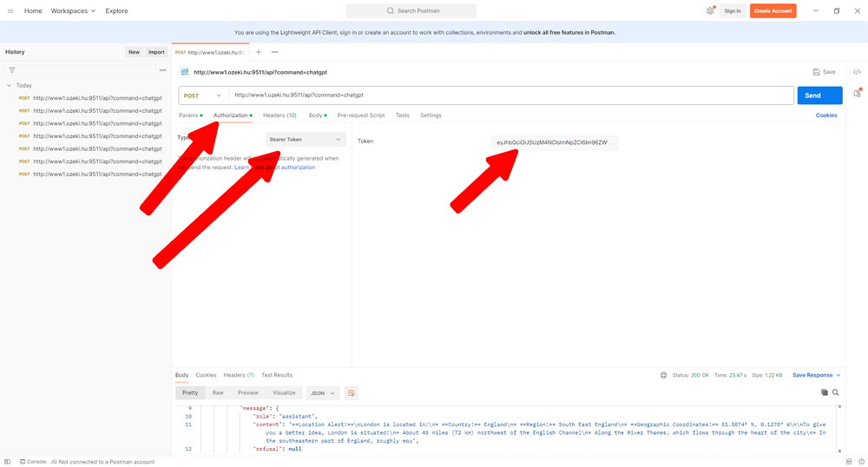Select the Authorization tab
Image resolution: width=868 pixels, height=467 pixels.
[233, 115]
